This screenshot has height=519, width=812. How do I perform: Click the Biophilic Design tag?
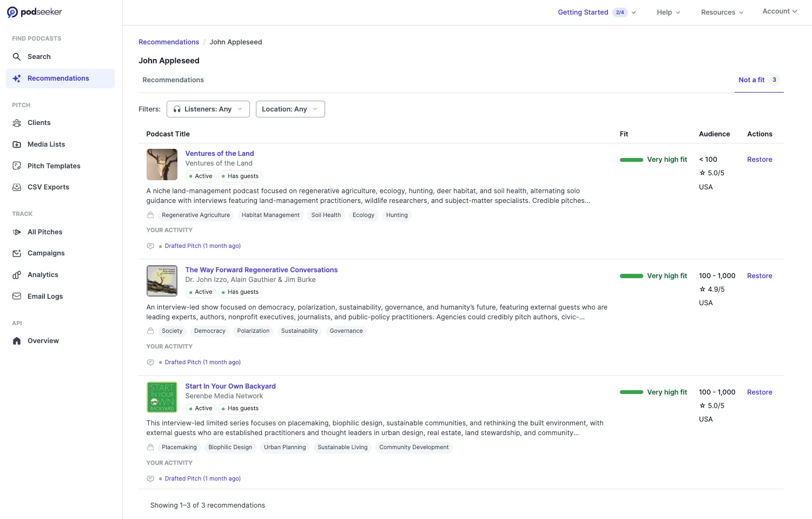[230, 448]
